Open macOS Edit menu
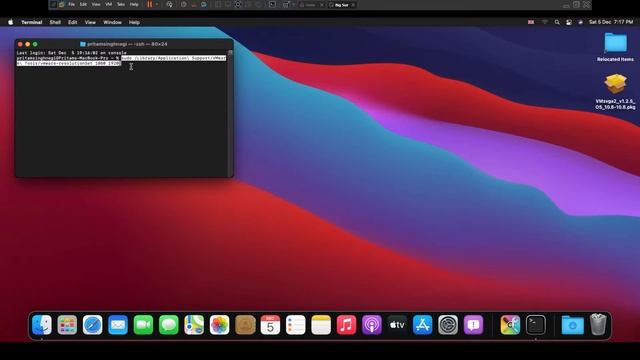Viewport: 640px width, 360px height. (73, 22)
